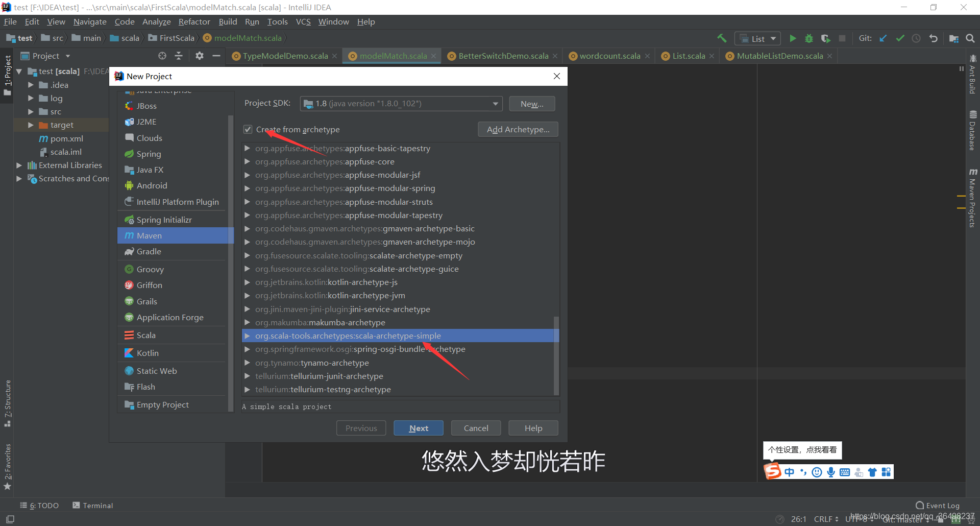Click the Project panel settings gear icon
Image resolution: width=980 pixels, height=526 pixels.
pos(199,56)
